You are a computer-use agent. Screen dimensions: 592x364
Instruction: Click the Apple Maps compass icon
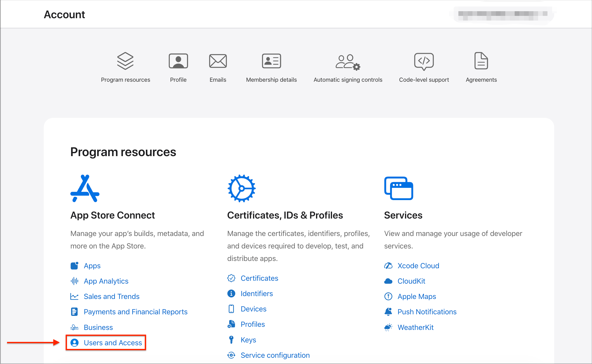coord(388,296)
